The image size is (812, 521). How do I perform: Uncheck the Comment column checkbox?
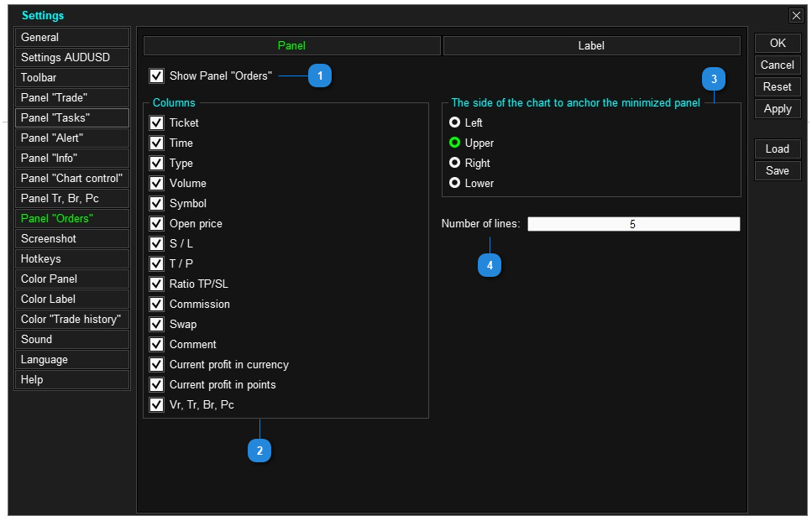pos(156,345)
